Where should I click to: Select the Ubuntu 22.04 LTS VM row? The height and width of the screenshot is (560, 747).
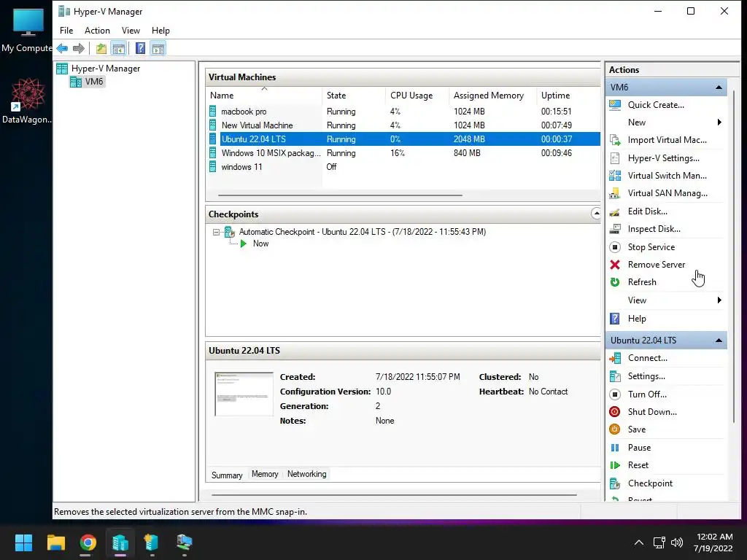tap(403, 139)
